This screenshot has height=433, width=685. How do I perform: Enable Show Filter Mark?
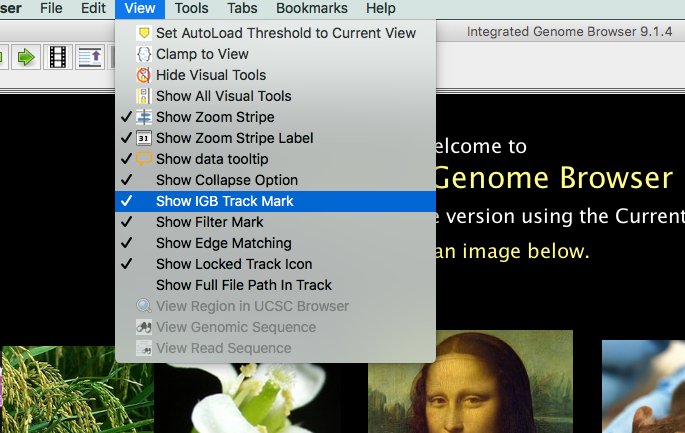tap(209, 222)
